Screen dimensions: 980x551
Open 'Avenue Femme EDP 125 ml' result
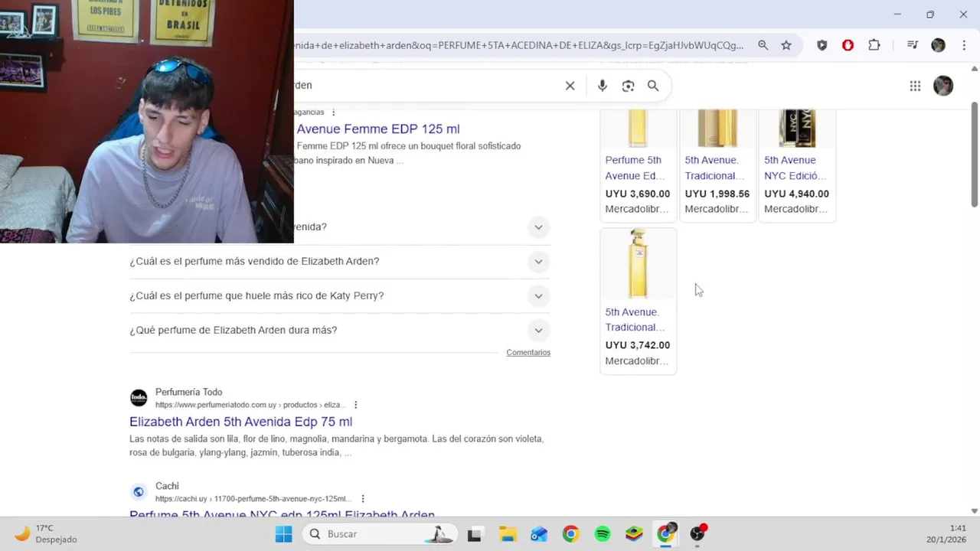(x=378, y=129)
